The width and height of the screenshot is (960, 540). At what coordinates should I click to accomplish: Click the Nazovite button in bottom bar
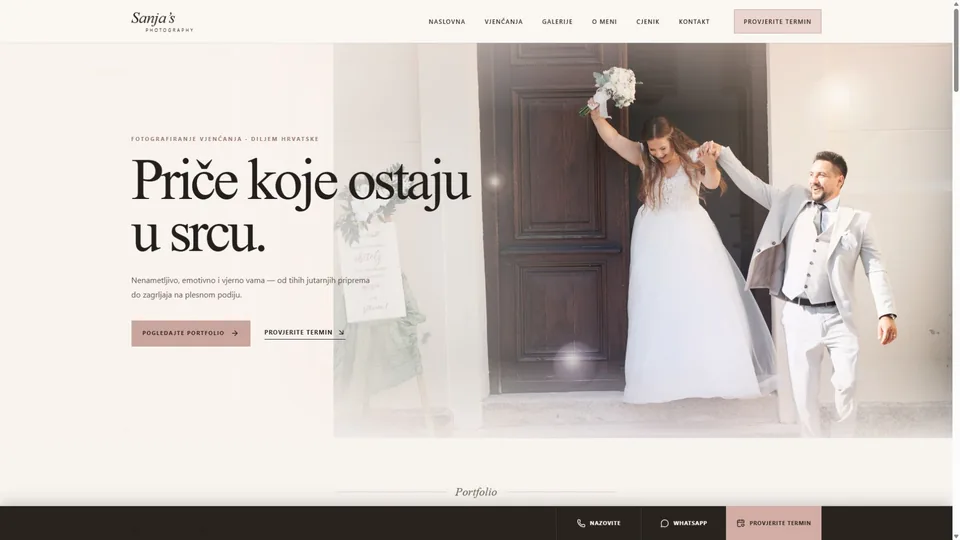[598, 523]
